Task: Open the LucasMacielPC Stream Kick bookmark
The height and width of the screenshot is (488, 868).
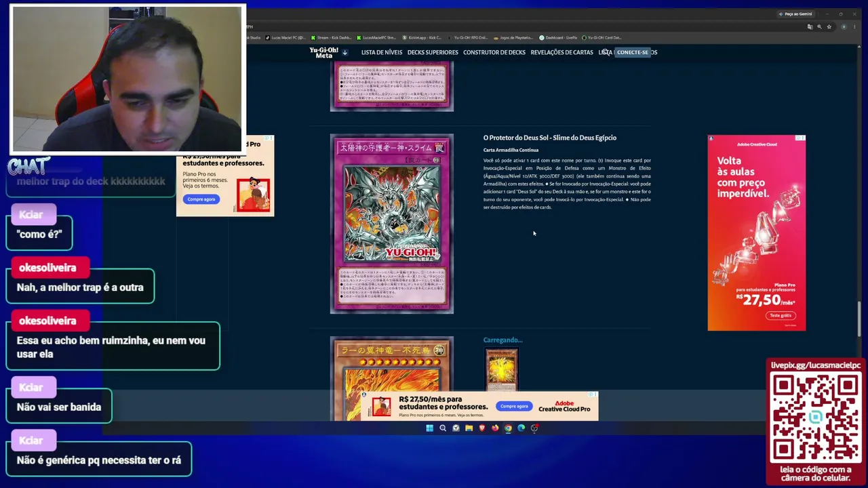Action: point(376,38)
